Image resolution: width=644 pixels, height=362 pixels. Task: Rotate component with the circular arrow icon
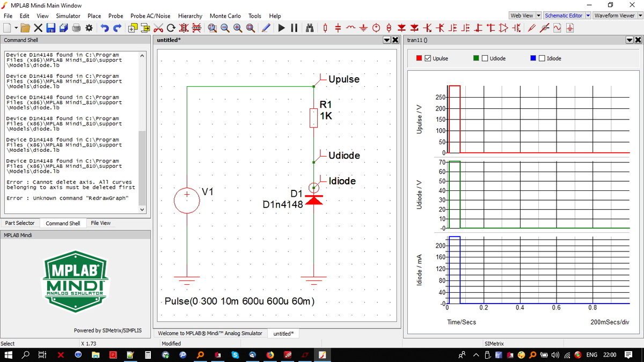pyautogui.click(x=171, y=28)
